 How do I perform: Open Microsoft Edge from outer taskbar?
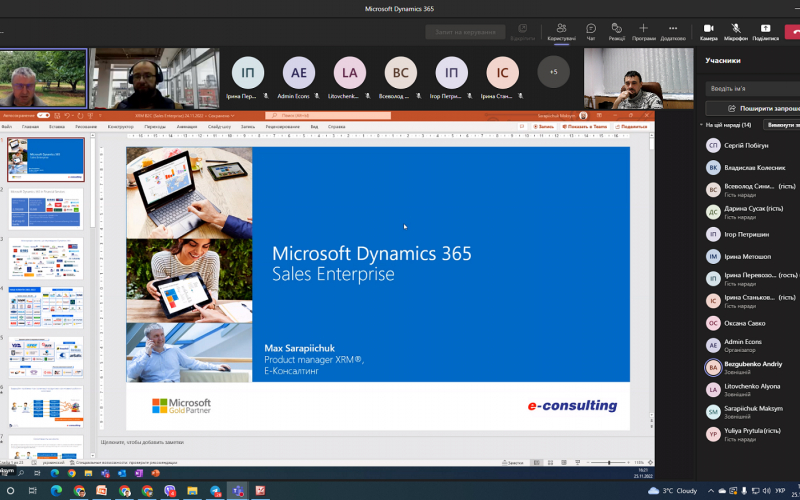(x=56, y=491)
